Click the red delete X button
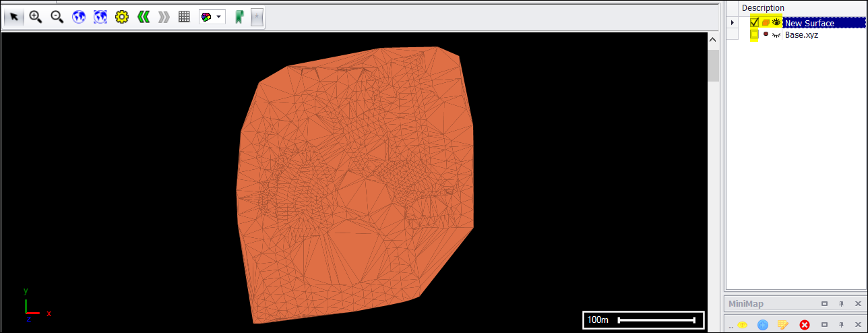Screen dimensions: 868x333 (804, 325)
